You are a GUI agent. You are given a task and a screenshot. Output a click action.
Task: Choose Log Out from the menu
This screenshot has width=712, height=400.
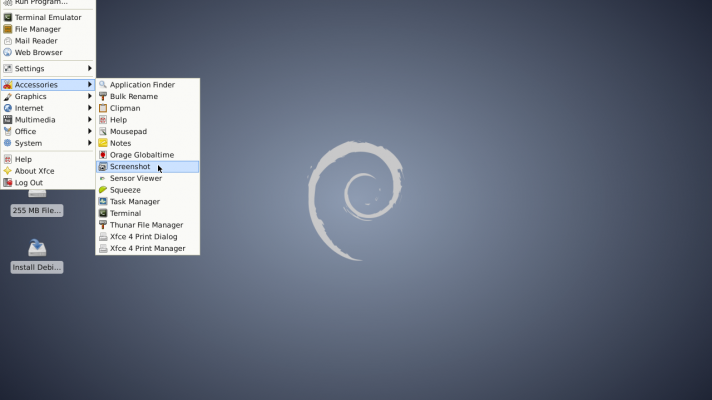pos(48,183)
